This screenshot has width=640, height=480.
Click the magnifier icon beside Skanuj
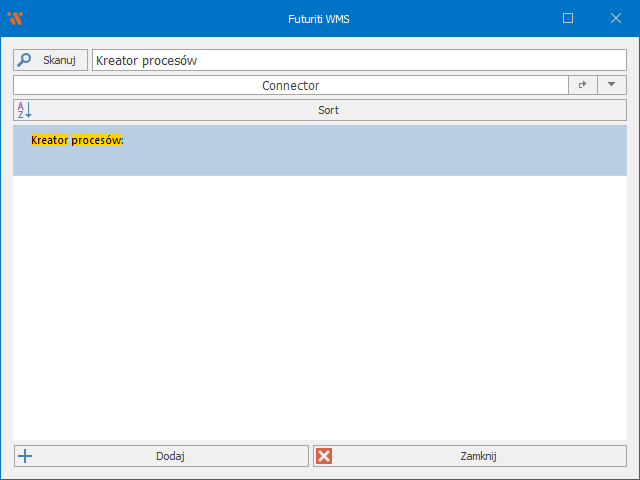tap(24, 60)
